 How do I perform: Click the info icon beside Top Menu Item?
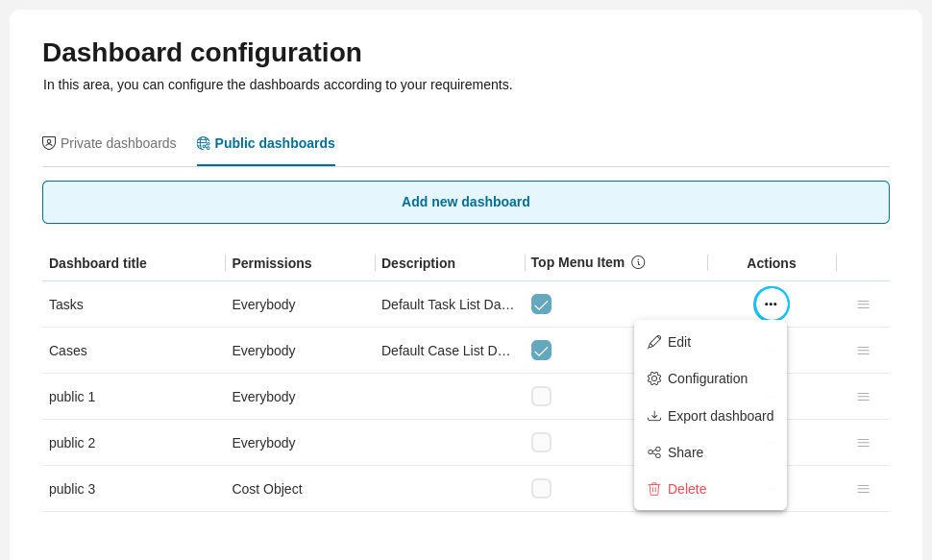[x=638, y=261]
